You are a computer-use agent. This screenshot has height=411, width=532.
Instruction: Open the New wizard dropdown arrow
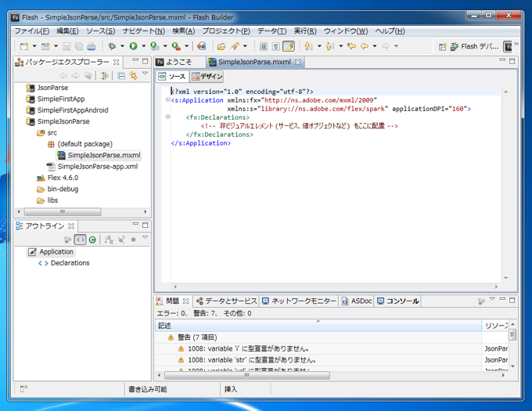pos(34,46)
